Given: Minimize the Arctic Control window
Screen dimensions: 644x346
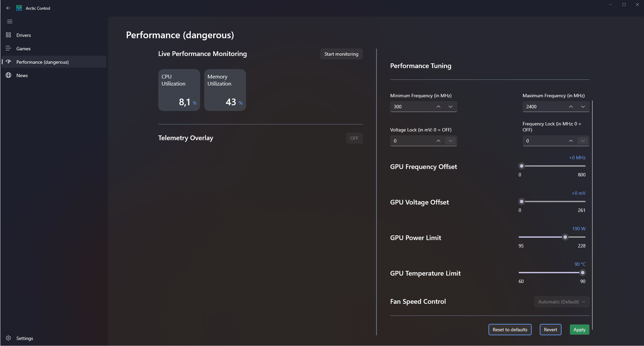Looking at the screenshot, I should pyautogui.click(x=610, y=5).
